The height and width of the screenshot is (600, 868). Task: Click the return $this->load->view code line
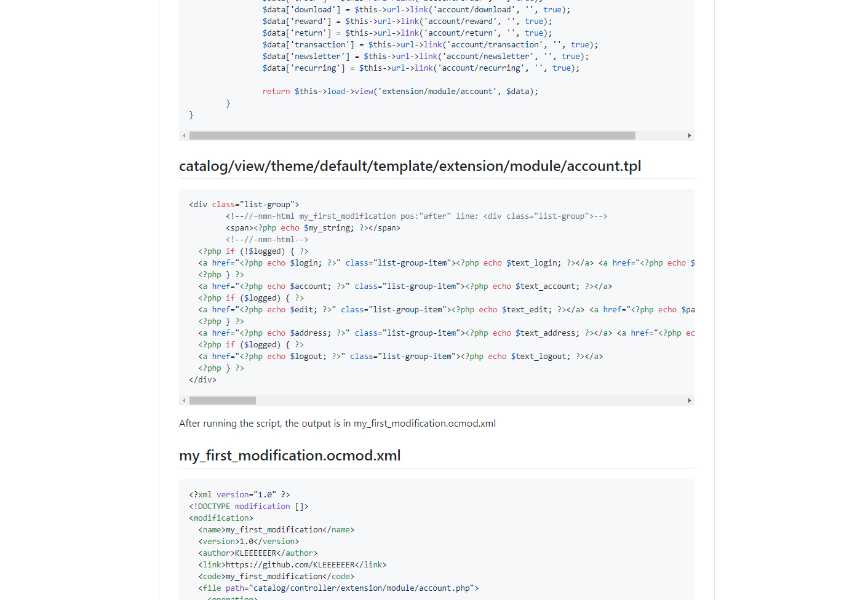pos(400,92)
